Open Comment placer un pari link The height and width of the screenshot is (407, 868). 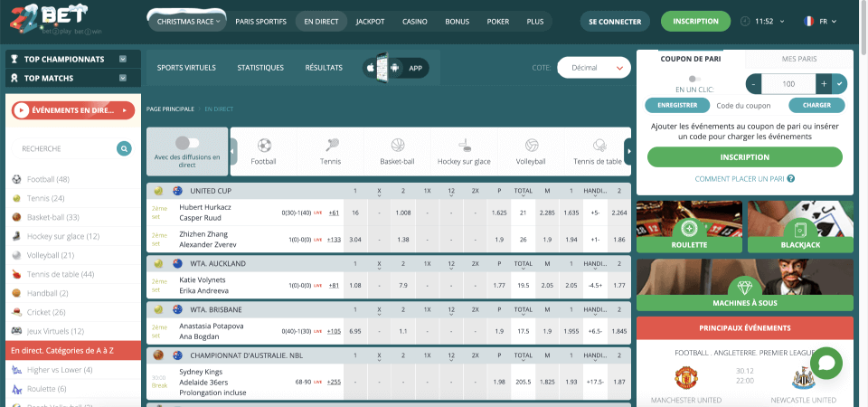pos(741,179)
